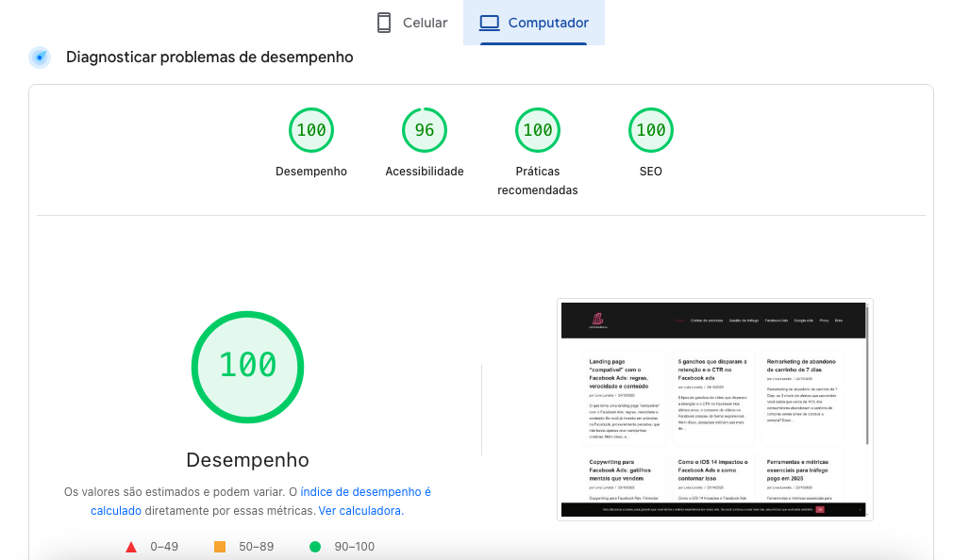
Task: Click the small Desempenho 100 gauge
Action: click(311, 130)
